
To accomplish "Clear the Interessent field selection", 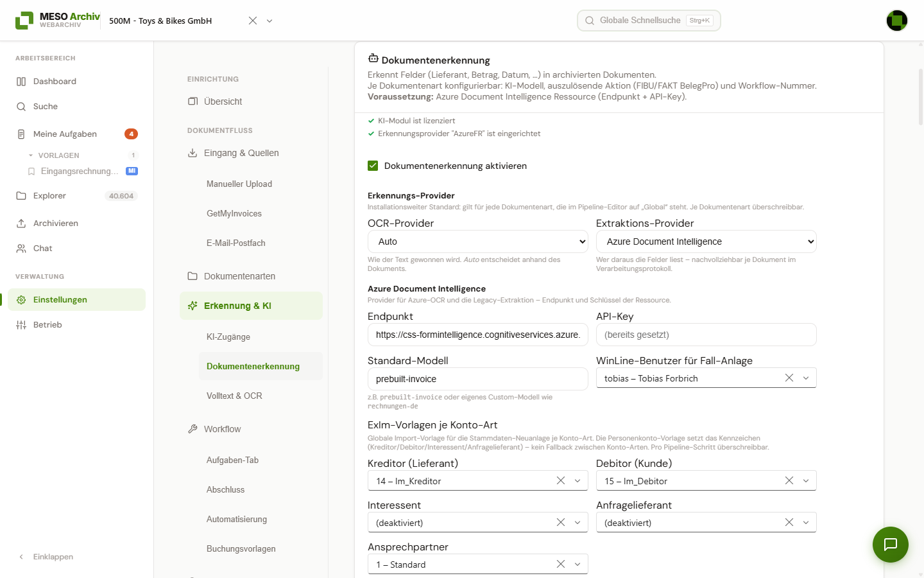I will tap(561, 523).
